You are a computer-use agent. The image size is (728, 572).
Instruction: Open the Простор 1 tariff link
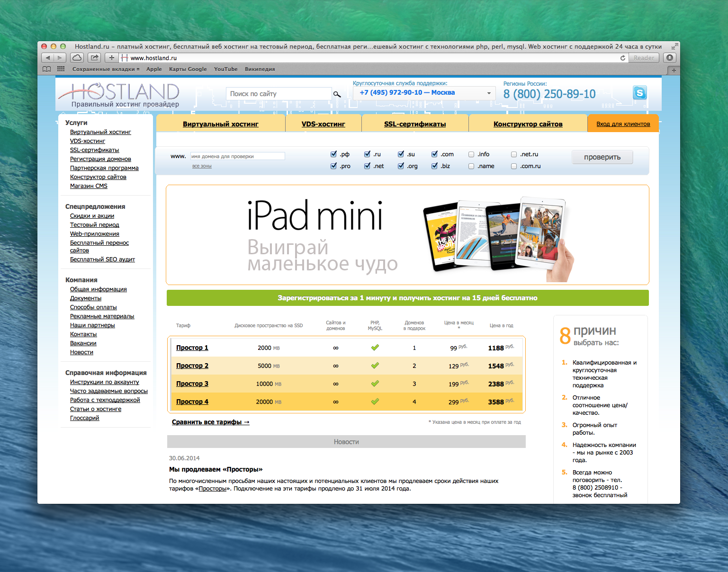[192, 348]
